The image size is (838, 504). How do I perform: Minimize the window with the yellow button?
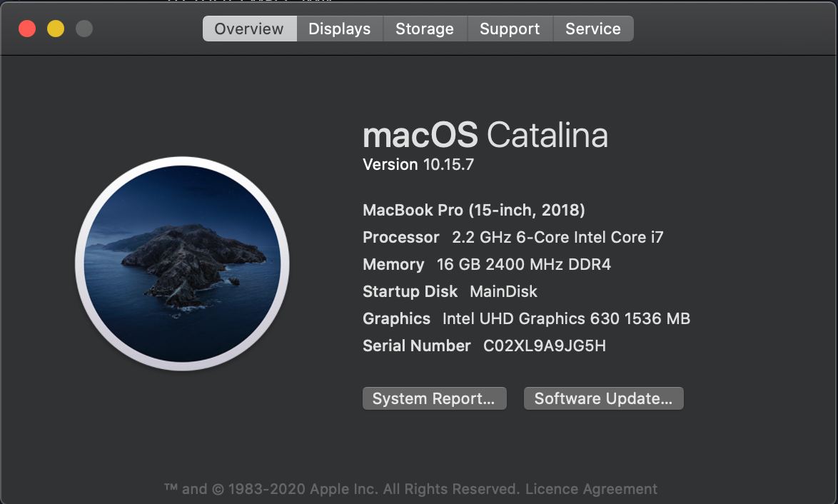point(56,29)
